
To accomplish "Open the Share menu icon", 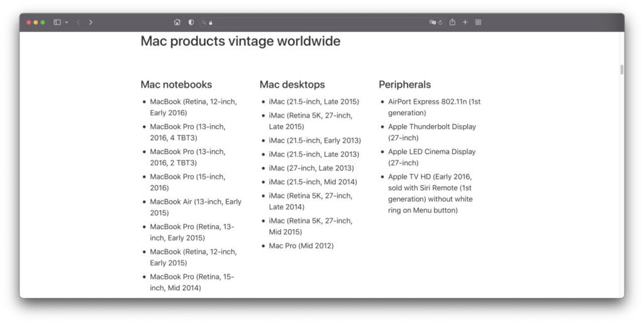I will [x=452, y=22].
